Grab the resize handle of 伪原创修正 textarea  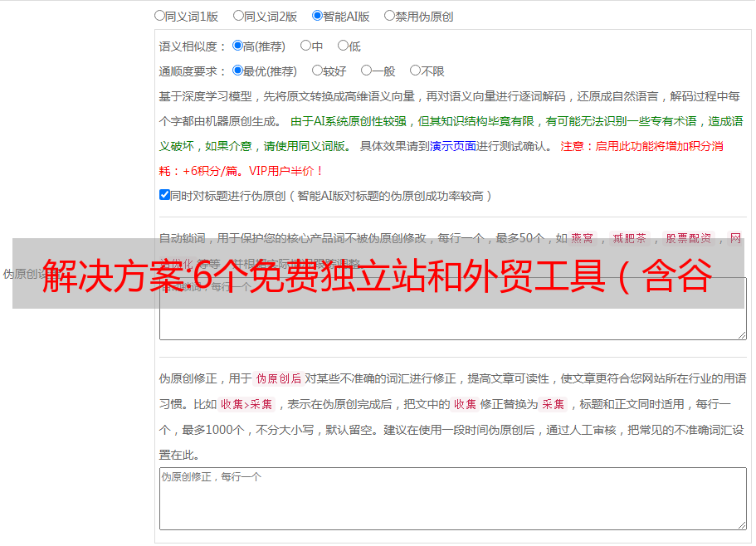click(742, 525)
